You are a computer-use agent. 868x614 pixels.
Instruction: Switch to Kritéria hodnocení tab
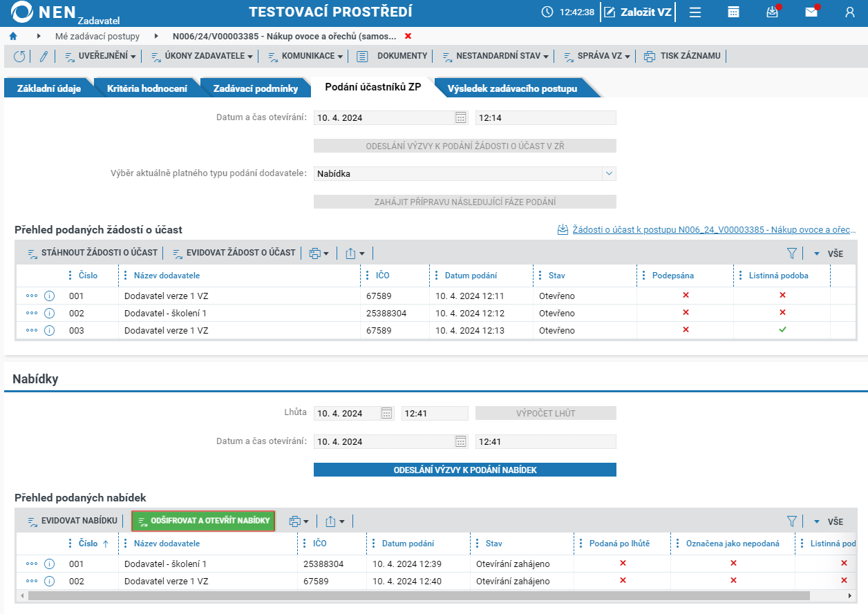click(147, 88)
